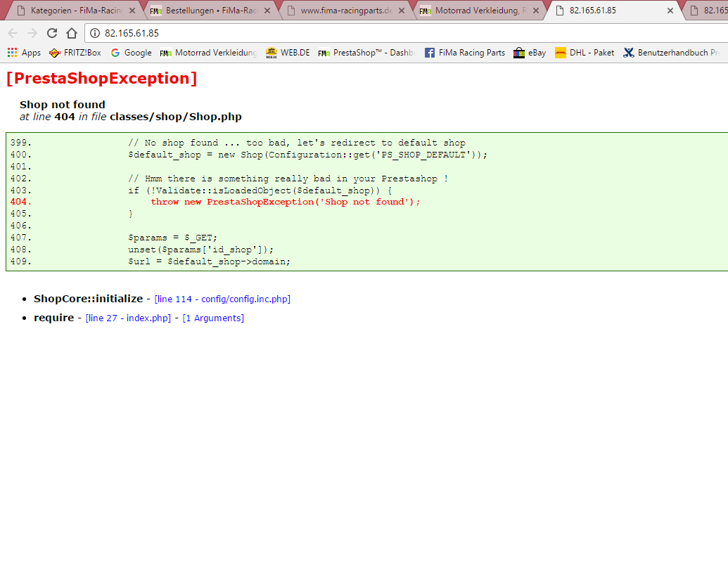This screenshot has width=728, height=582.
Task: Open the FiMa Racing Parts Facebook bookmark
Action: click(x=465, y=53)
